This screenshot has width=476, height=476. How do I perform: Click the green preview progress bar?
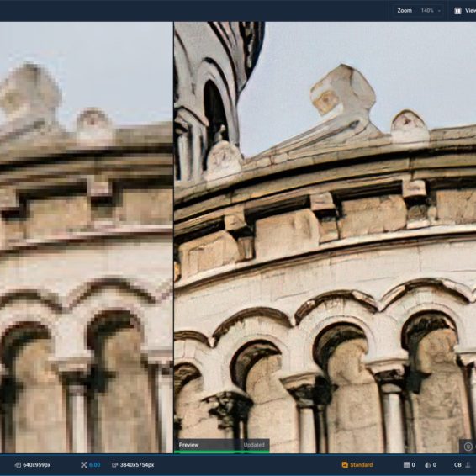pos(222,452)
